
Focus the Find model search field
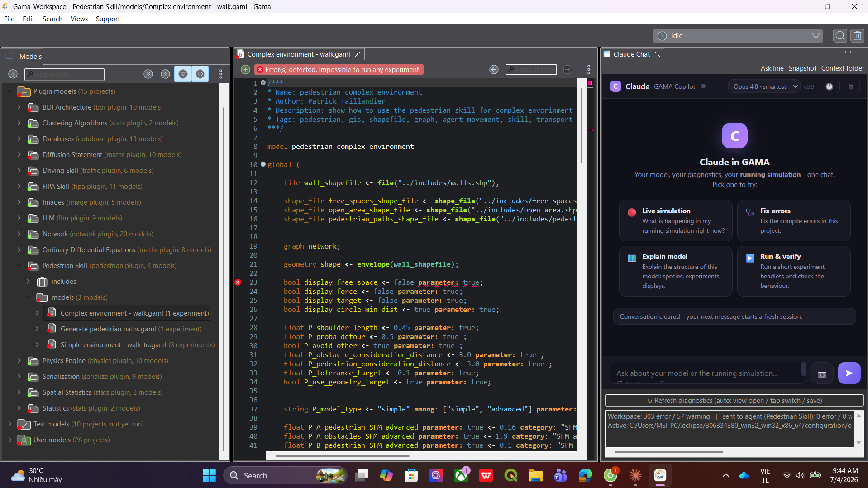click(x=64, y=74)
